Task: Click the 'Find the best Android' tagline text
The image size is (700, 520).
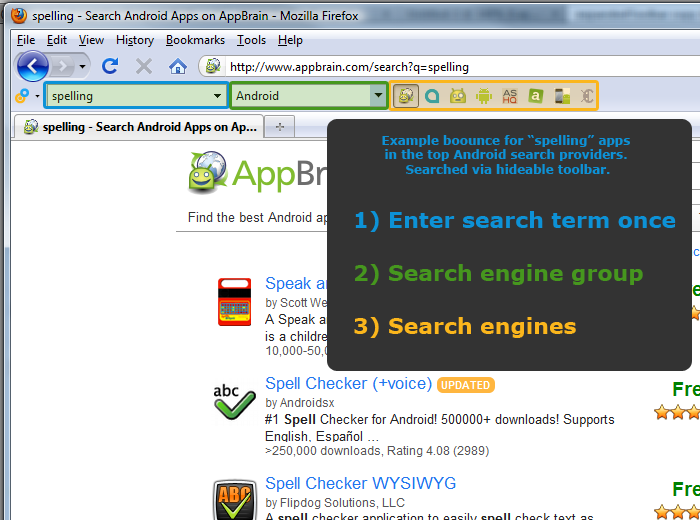Action: (x=258, y=217)
